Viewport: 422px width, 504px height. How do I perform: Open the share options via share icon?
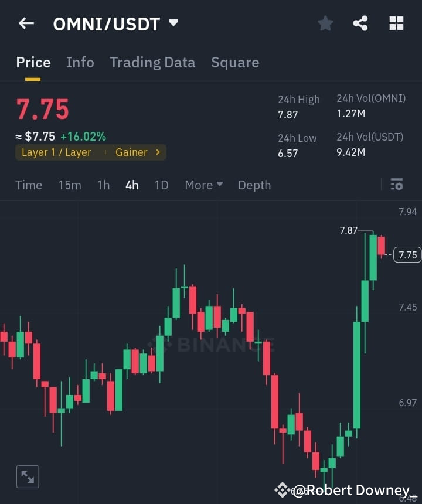(360, 23)
